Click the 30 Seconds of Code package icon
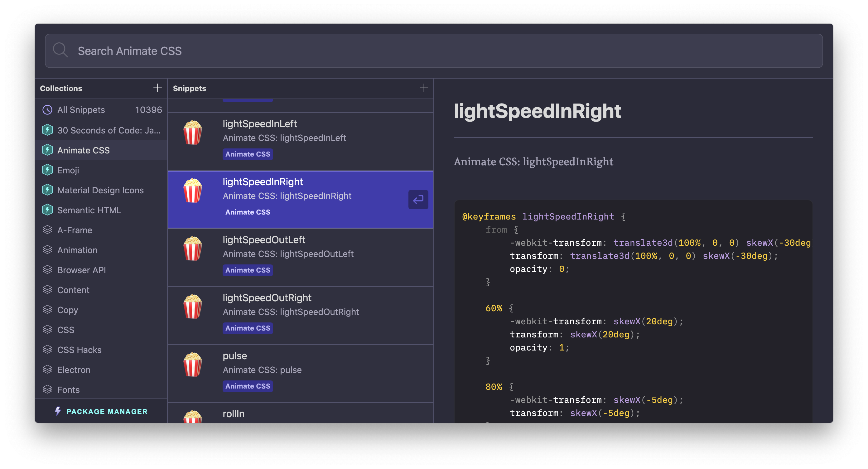The image size is (868, 469). click(x=47, y=130)
